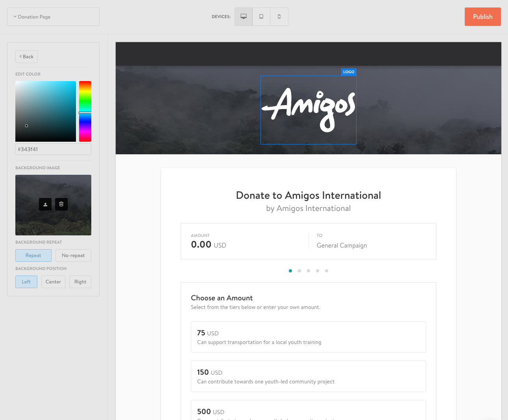
Task: Set background repeat to Repeat
Action: [33, 255]
